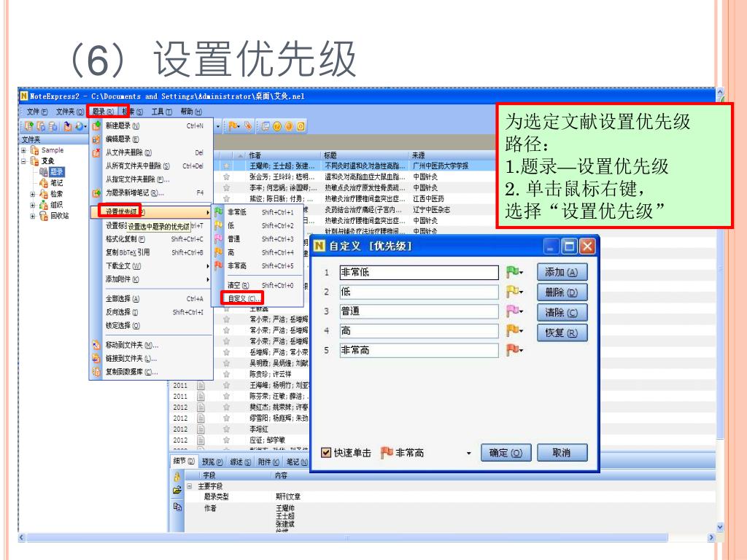Open the 非常高 quick-click priority dropdown
The image size is (747, 560).
tap(469, 454)
